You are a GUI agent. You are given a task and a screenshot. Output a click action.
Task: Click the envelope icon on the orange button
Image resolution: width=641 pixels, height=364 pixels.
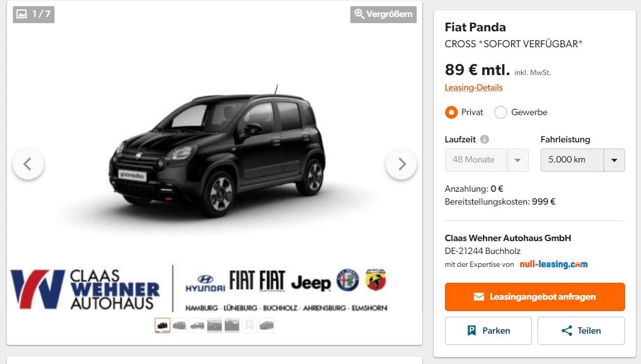tap(479, 297)
